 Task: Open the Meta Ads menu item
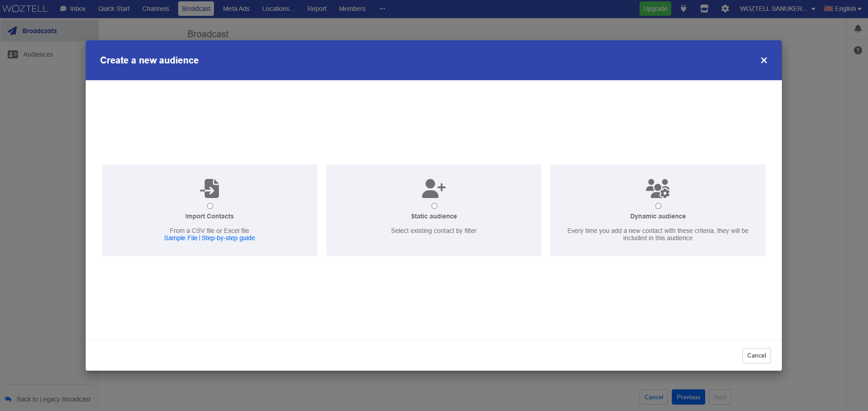tap(236, 9)
